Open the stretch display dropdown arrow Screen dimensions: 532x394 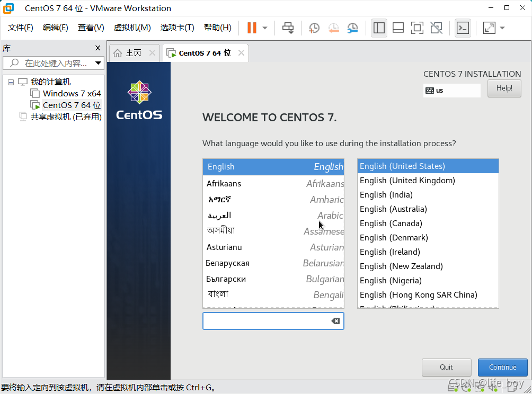pyautogui.click(x=502, y=28)
